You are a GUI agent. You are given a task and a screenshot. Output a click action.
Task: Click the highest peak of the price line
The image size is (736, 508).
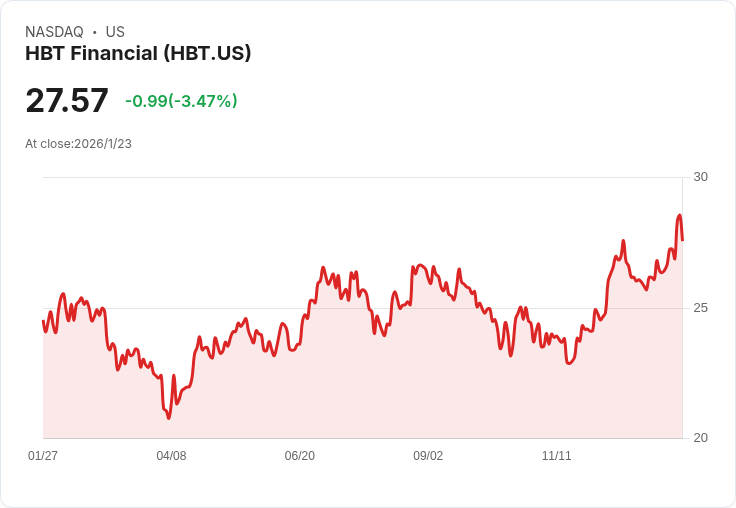(679, 215)
